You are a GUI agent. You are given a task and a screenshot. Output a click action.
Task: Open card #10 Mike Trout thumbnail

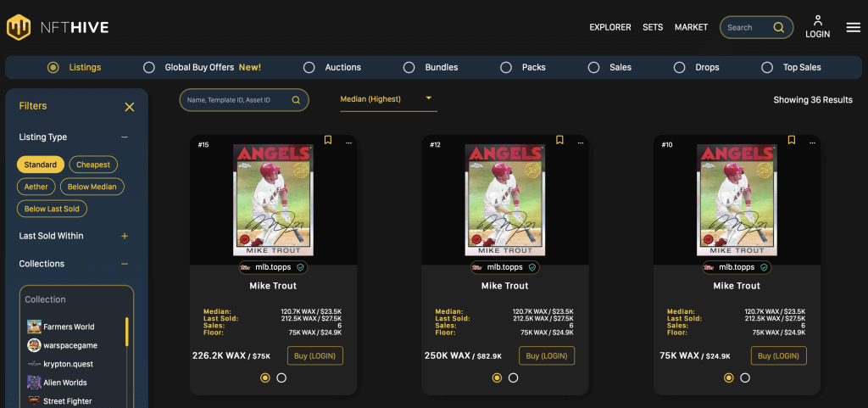point(737,200)
